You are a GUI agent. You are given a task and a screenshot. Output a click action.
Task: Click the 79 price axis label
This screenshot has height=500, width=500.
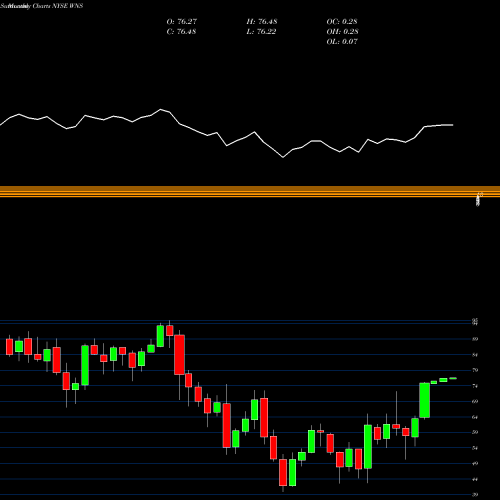(475, 370)
